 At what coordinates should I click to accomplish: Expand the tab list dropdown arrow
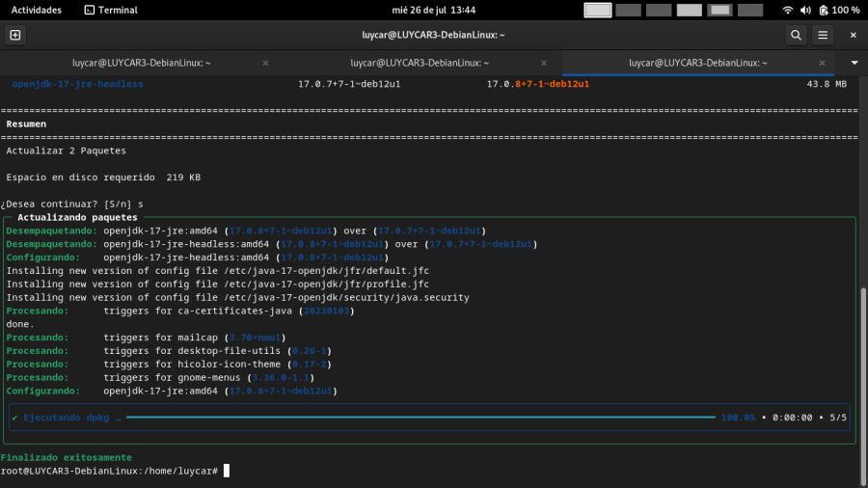854,63
